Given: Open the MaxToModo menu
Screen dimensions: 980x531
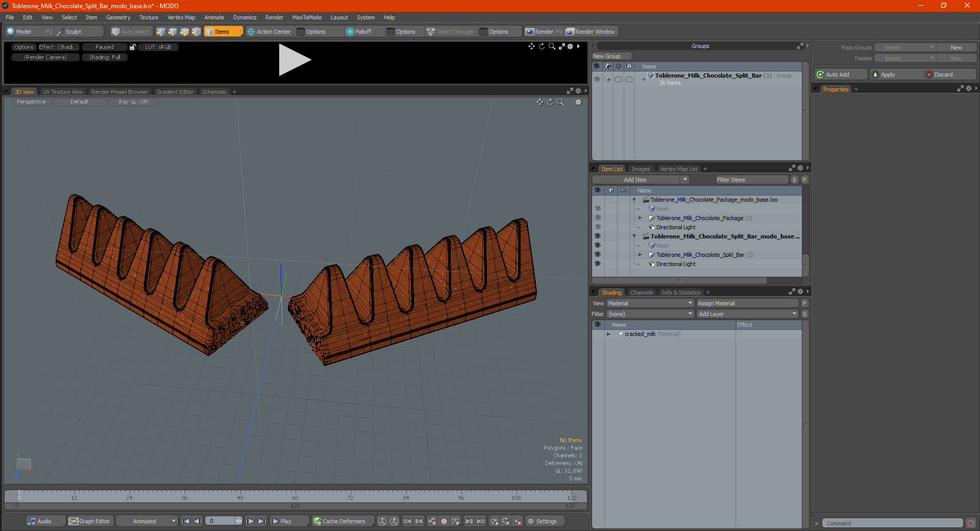Looking at the screenshot, I should click(x=307, y=17).
